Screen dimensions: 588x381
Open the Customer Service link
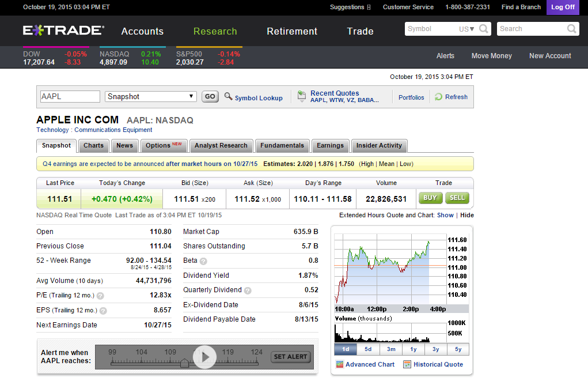click(408, 7)
